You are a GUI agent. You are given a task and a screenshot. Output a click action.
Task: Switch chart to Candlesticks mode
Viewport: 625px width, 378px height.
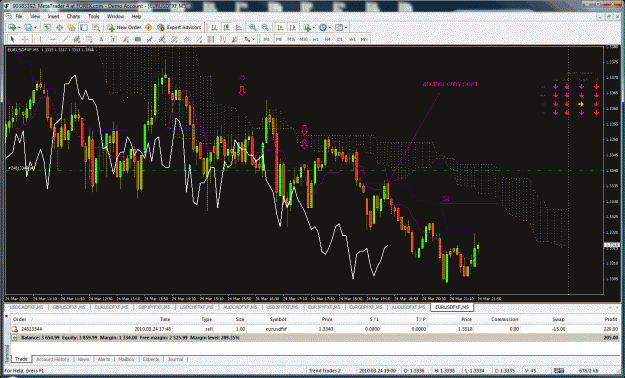tap(226, 28)
